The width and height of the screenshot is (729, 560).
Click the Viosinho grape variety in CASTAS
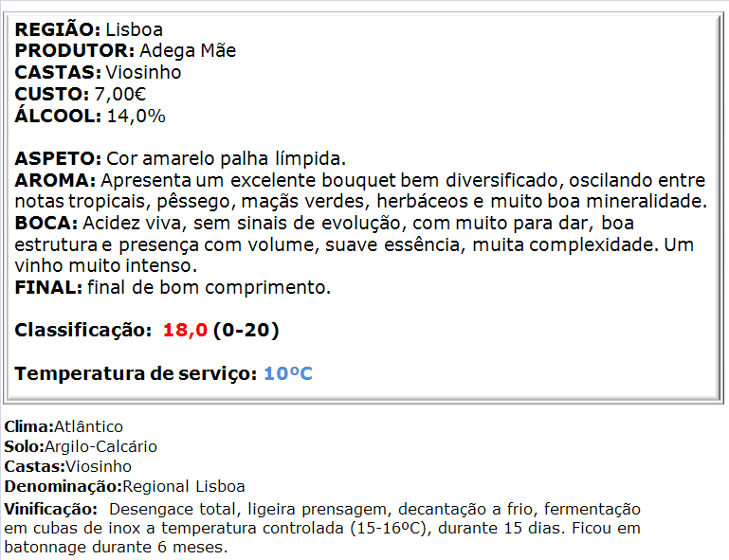(x=143, y=73)
